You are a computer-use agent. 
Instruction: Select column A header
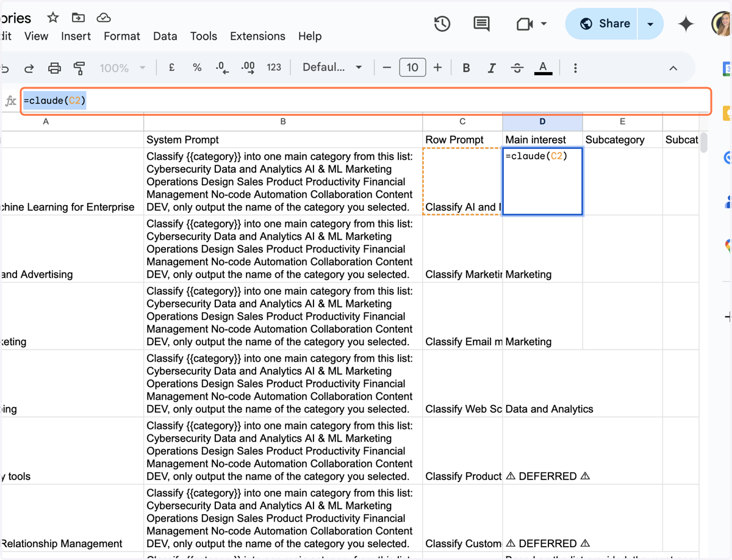[x=72, y=121]
